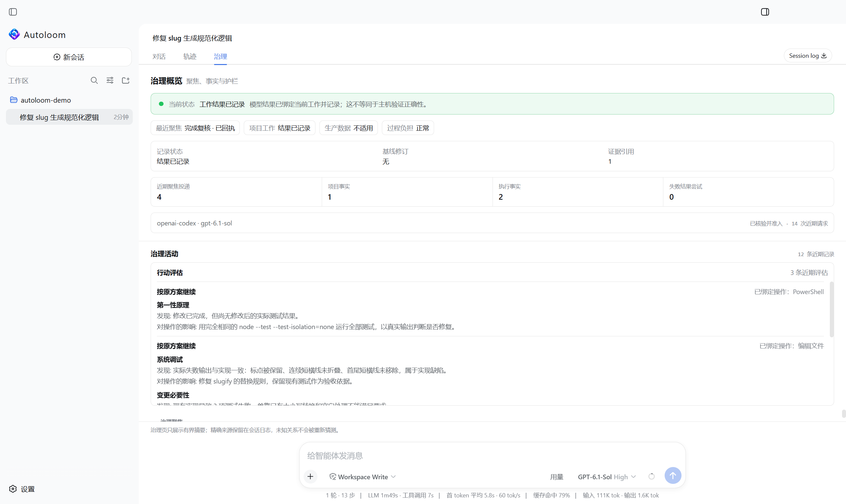
Task: Click the 执行事实 count card
Action: [x=577, y=192]
